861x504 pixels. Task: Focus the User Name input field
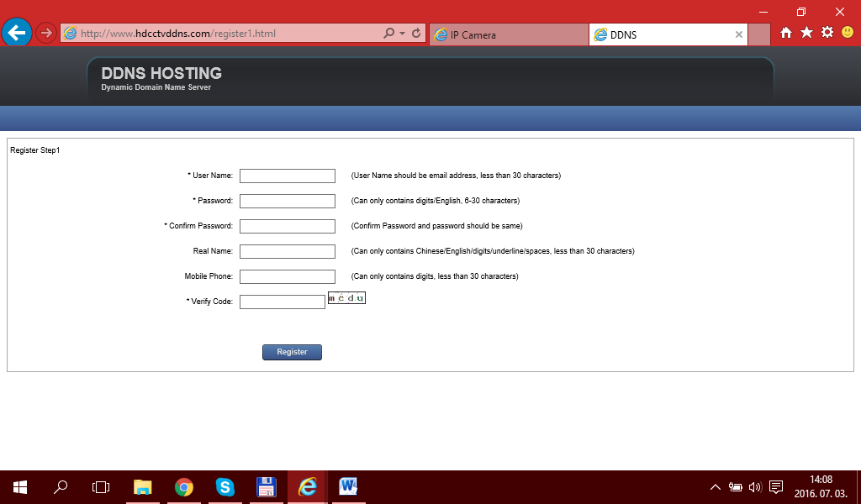pyautogui.click(x=288, y=176)
